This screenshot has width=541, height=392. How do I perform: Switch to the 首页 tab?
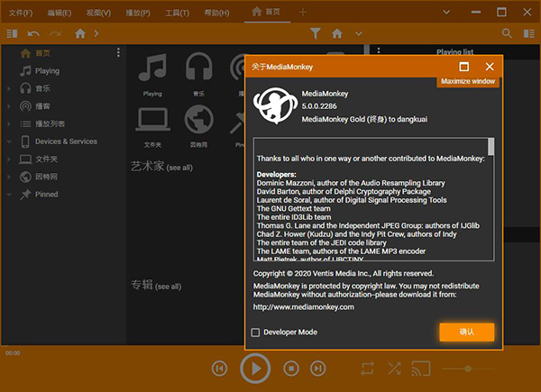click(x=267, y=12)
